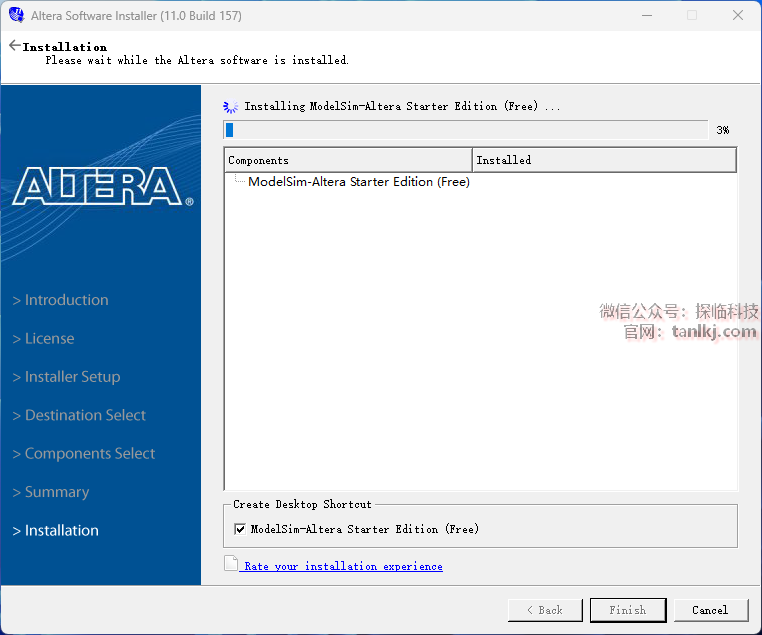762x635 pixels.
Task: Click the Altera logo in sidebar
Action: [x=103, y=187]
